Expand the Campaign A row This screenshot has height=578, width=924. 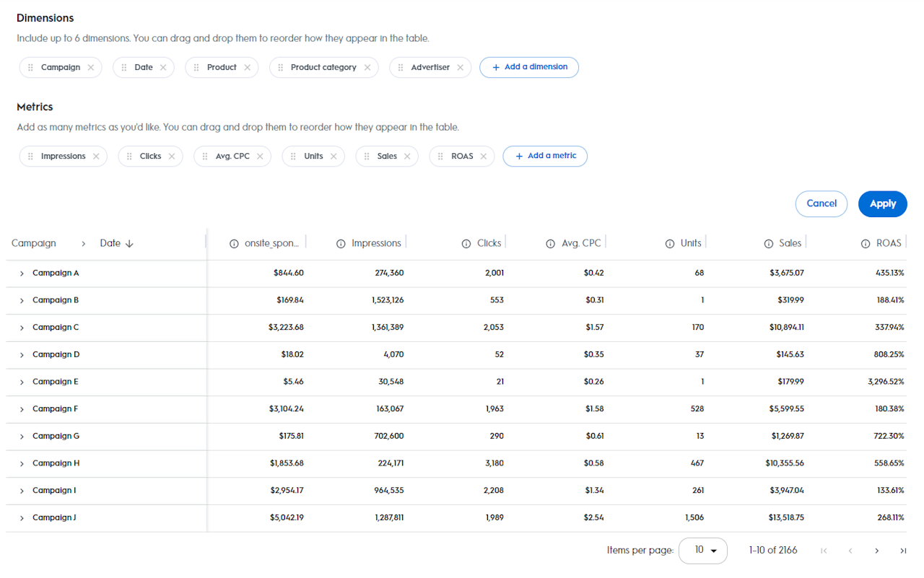(22, 273)
